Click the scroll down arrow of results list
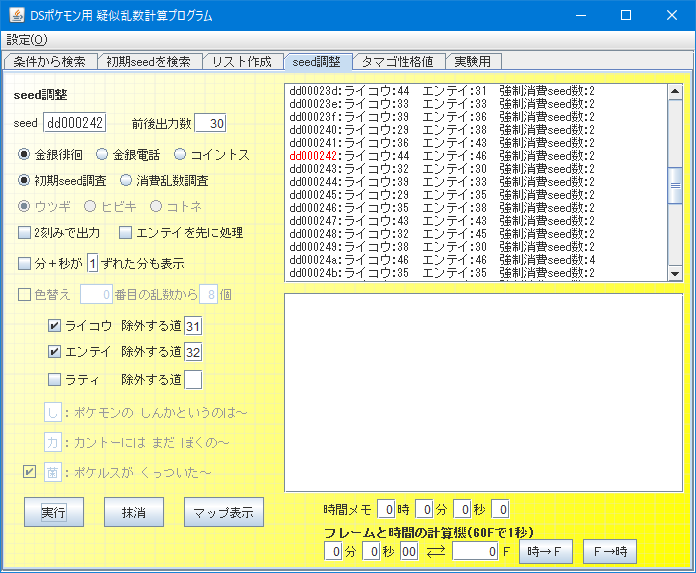The width and height of the screenshot is (696, 573). (675, 274)
